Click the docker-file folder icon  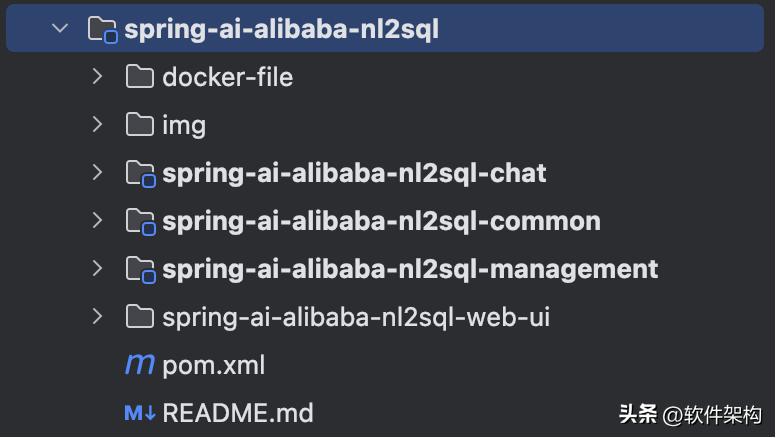[140, 76]
